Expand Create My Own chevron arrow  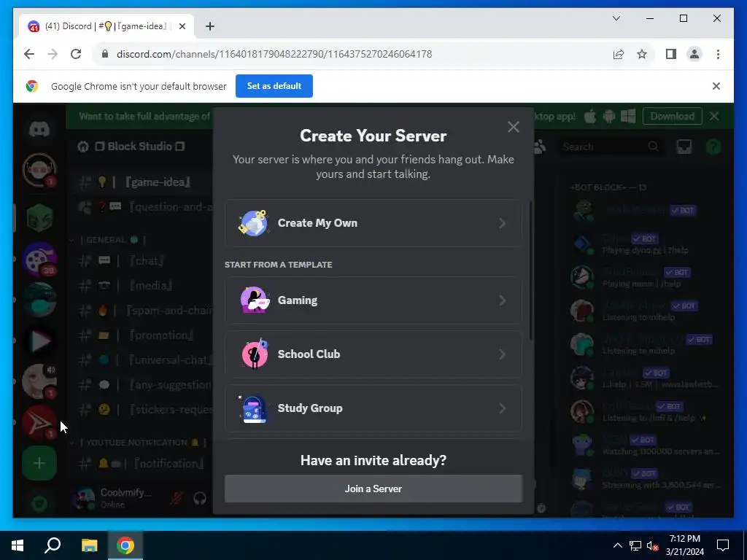pos(502,223)
